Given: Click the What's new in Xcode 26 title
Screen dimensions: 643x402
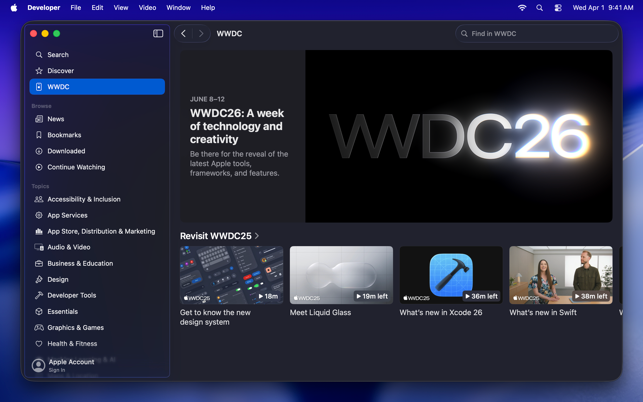Looking at the screenshot, I should pyautogui.click(x=441, y=313).
